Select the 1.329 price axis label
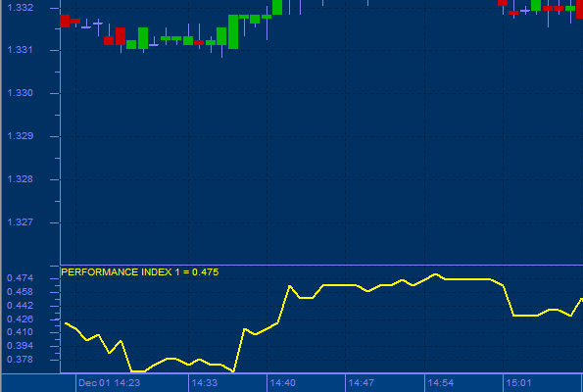 tap(20, 136)
